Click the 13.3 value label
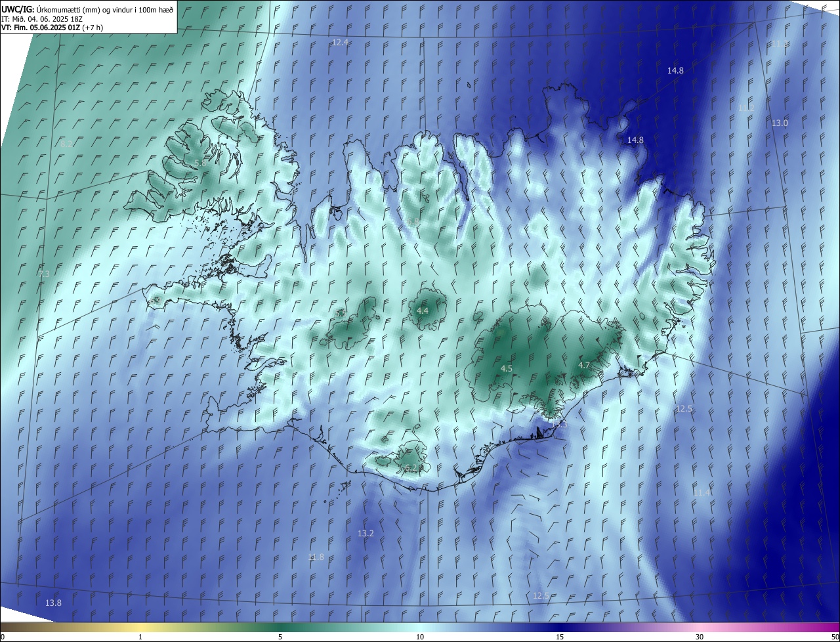The width and height of the screenshot is (840, 642). (558, 425)
